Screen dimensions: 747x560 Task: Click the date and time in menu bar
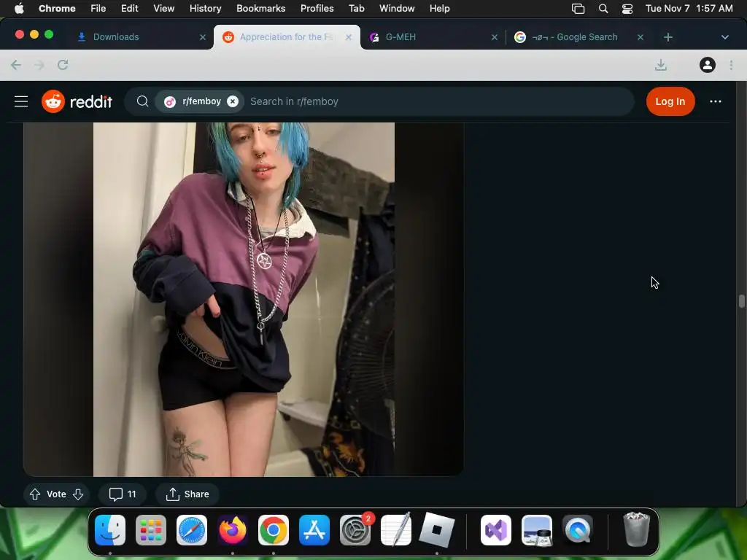click(689, 8)
